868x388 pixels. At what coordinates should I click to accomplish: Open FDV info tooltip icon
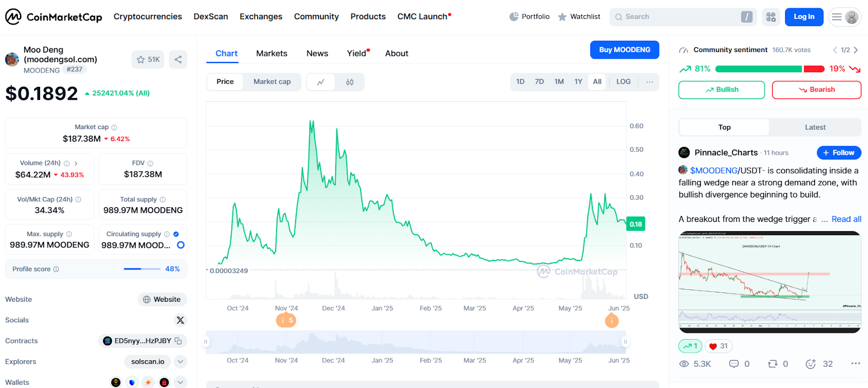[150, 163]
